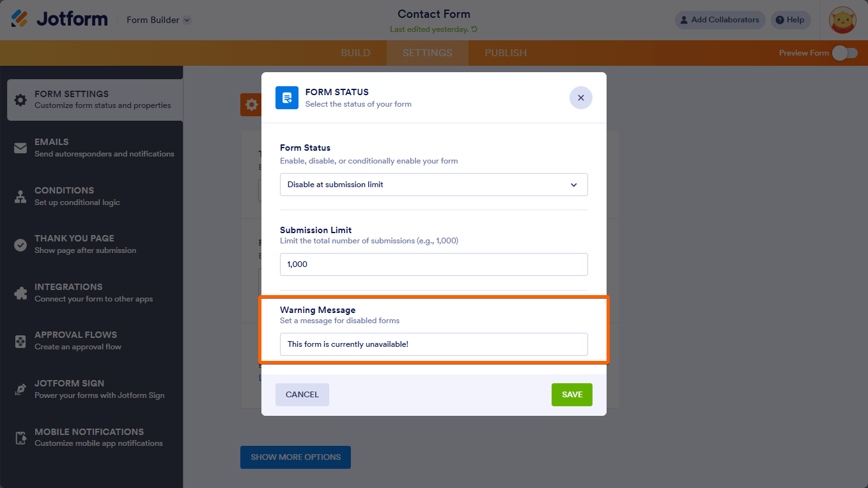Open the user avatar menu
868x488 pixels.
(842, 20)
